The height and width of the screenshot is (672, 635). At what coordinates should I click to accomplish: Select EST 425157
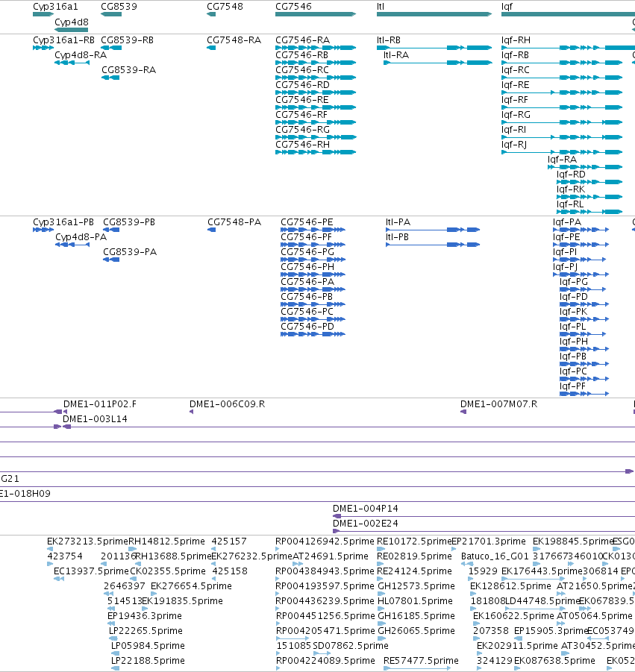213,549
